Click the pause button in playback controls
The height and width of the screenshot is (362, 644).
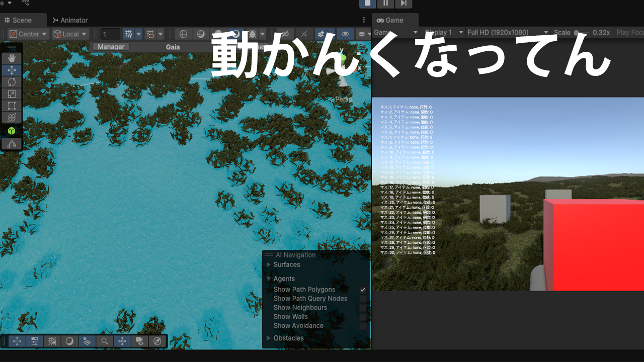385,4
